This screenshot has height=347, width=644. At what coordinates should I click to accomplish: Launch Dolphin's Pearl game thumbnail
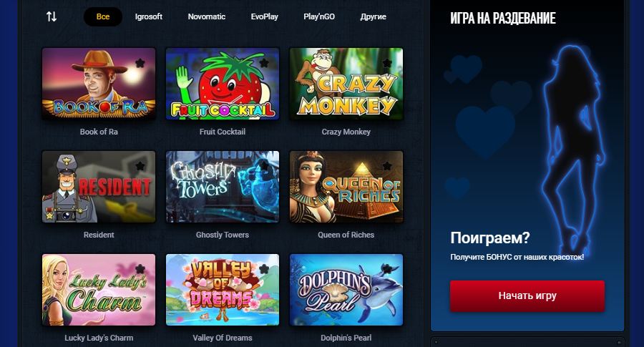click(346, 290)
